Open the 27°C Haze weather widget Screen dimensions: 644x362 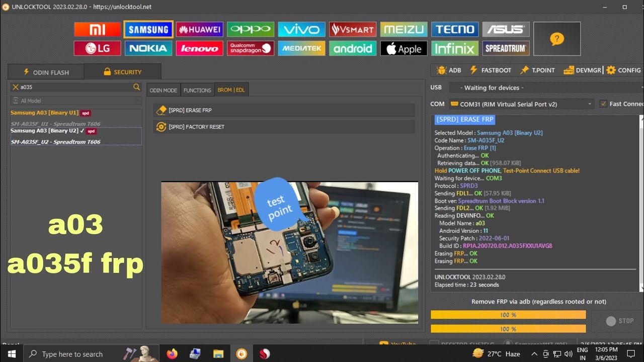click(497, 354)
